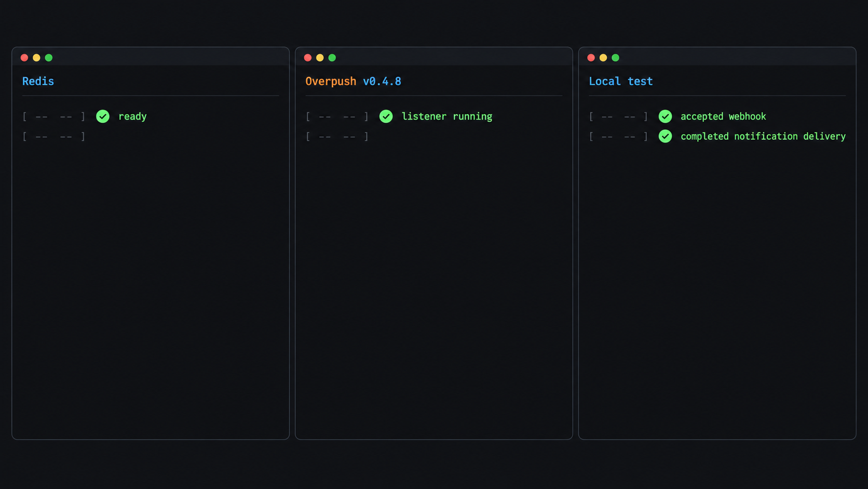
Task: Click the Local test title
Action: 620,81
